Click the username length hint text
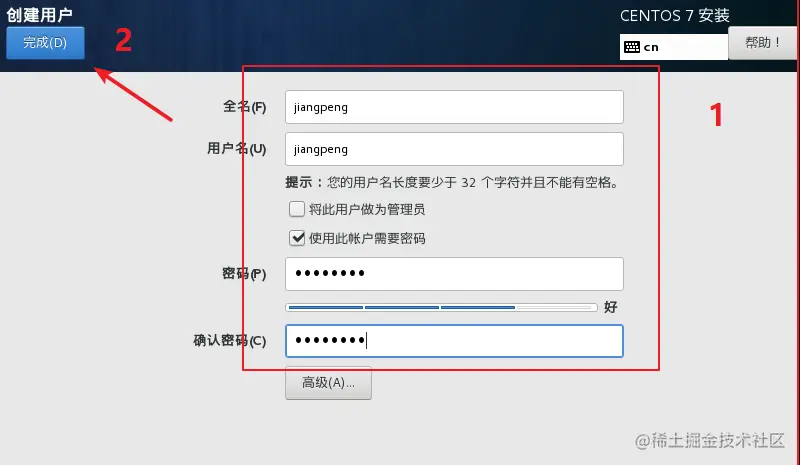The height and width of the screenshot is (465, 800). [452, 182]
